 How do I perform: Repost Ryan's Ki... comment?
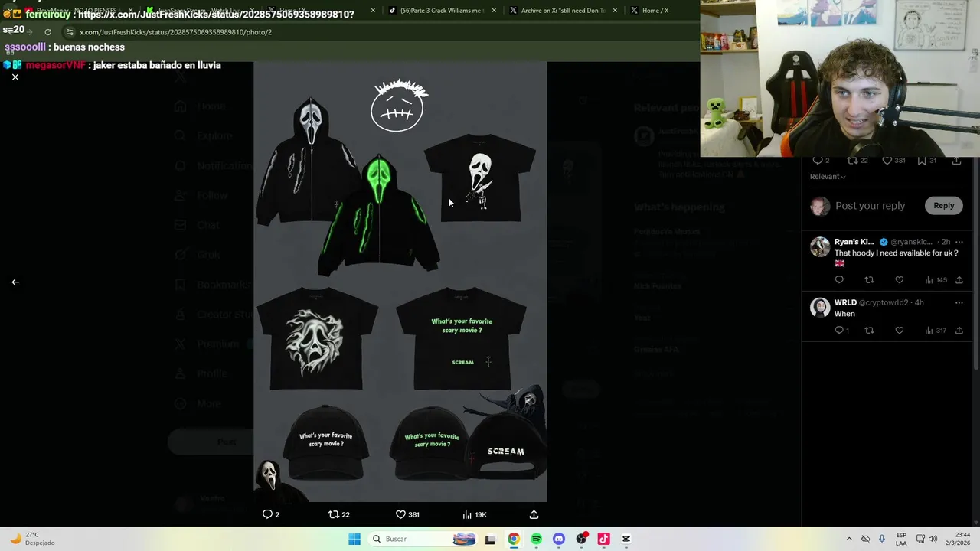869,280
